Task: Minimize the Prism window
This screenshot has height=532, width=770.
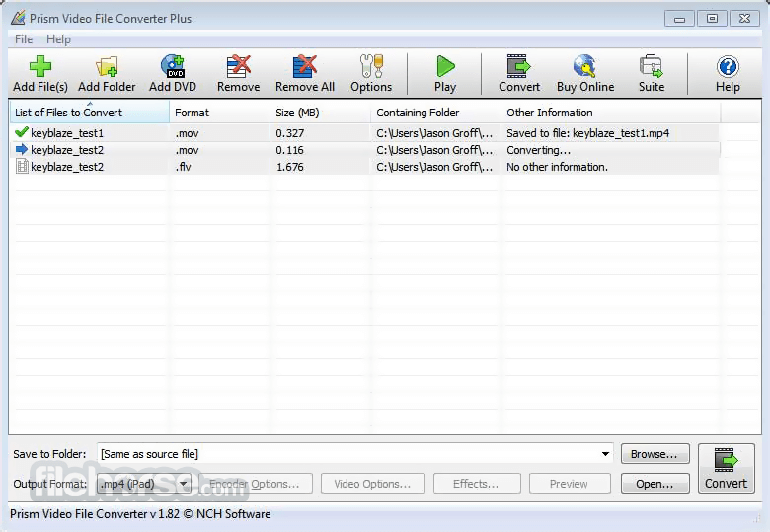Action: [679, 19]
